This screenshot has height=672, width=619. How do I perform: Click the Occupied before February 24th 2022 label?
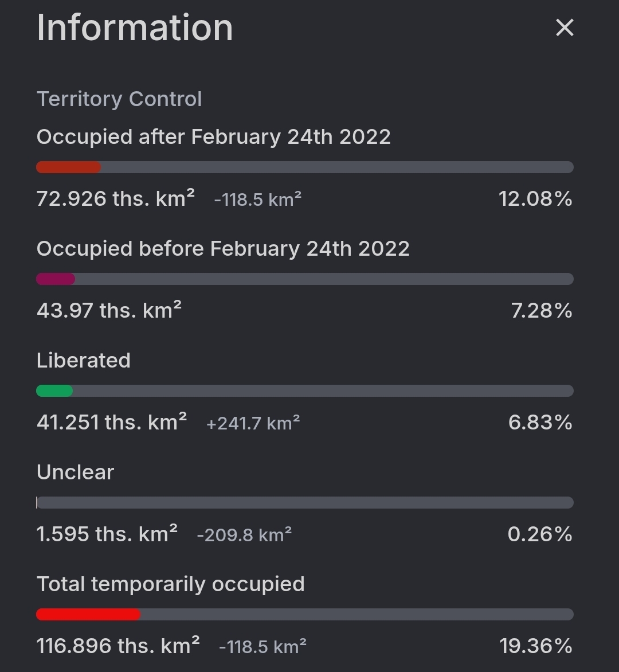(x=223, y=249)
